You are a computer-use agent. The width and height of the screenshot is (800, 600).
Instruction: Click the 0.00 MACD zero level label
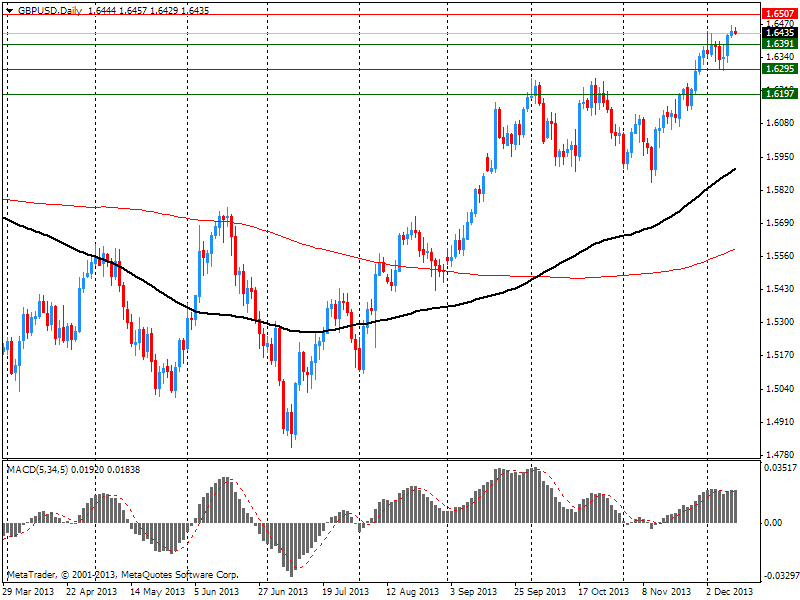click(x=771, y=523)
